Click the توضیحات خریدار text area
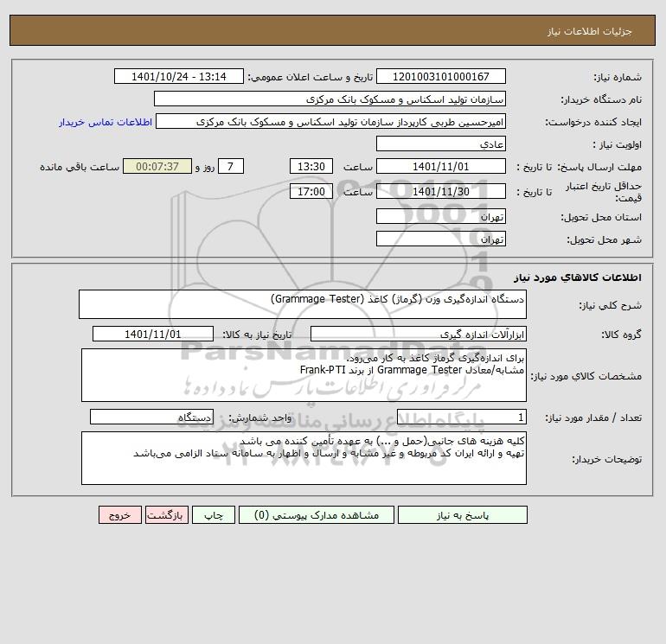Viewport: 666px width, 644px height. tap(304, 458)
